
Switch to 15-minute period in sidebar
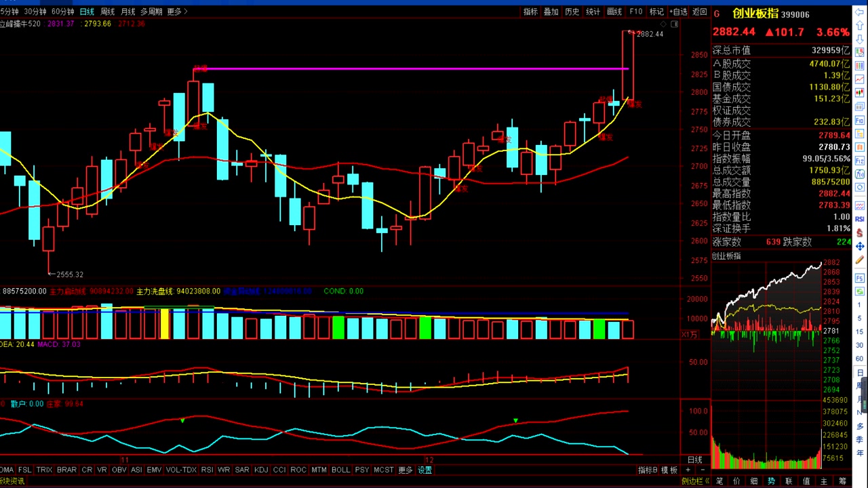click(860, 332)
